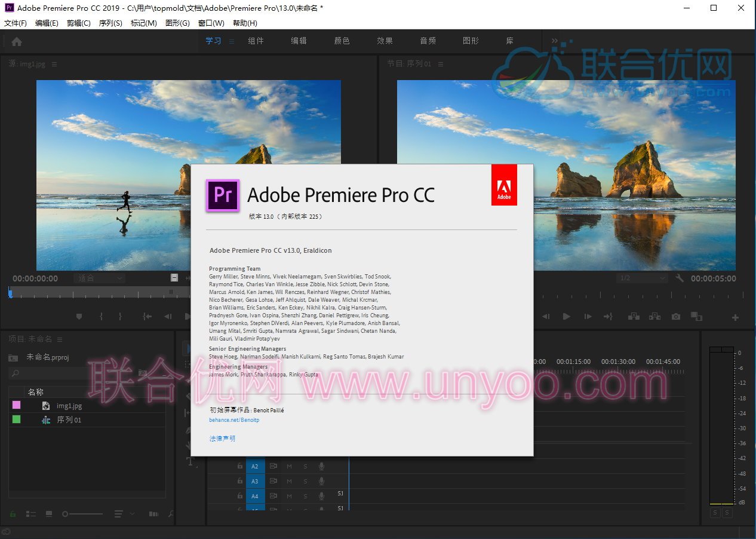Viewport: 756px width, 539px height.
Task: Adjust the Project panel thumbnail zoom slider
Action: (83, 514)
